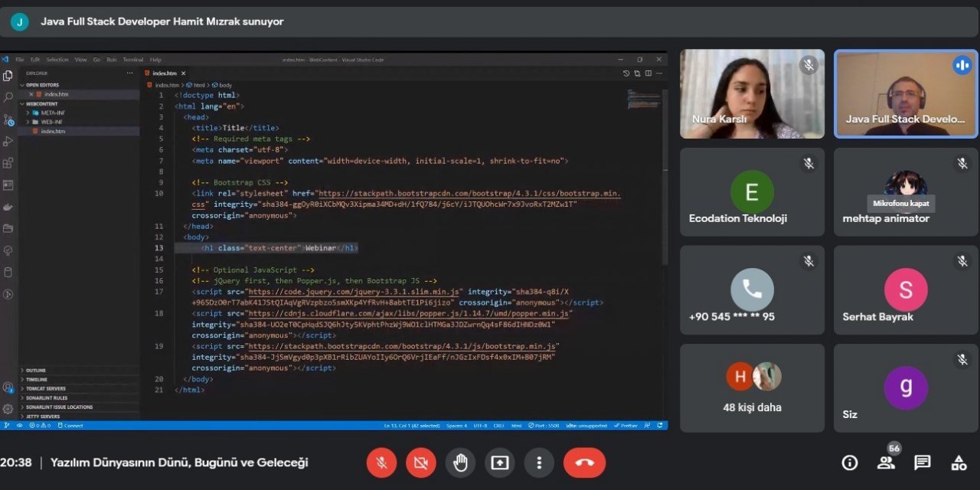Expand the TOMCAT SERVERS section
The height and width of the screenshot is (490, 980).
pos(46,389)
